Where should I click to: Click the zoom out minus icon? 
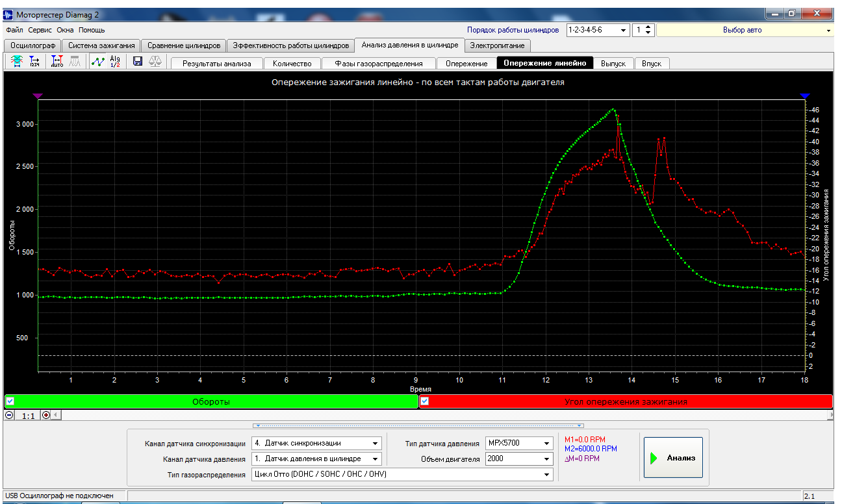(x=10, y=415)
